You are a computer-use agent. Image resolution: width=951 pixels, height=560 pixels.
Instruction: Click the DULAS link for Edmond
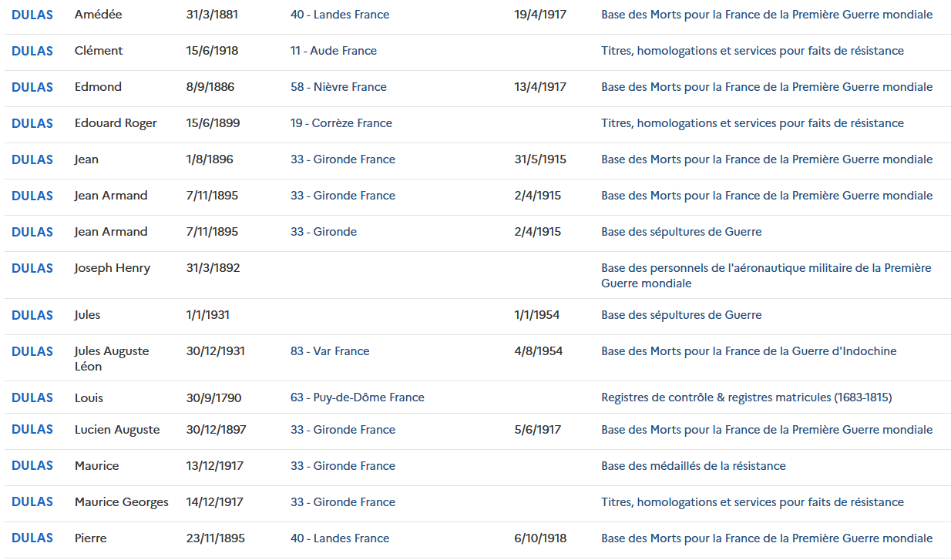(32, 87)
